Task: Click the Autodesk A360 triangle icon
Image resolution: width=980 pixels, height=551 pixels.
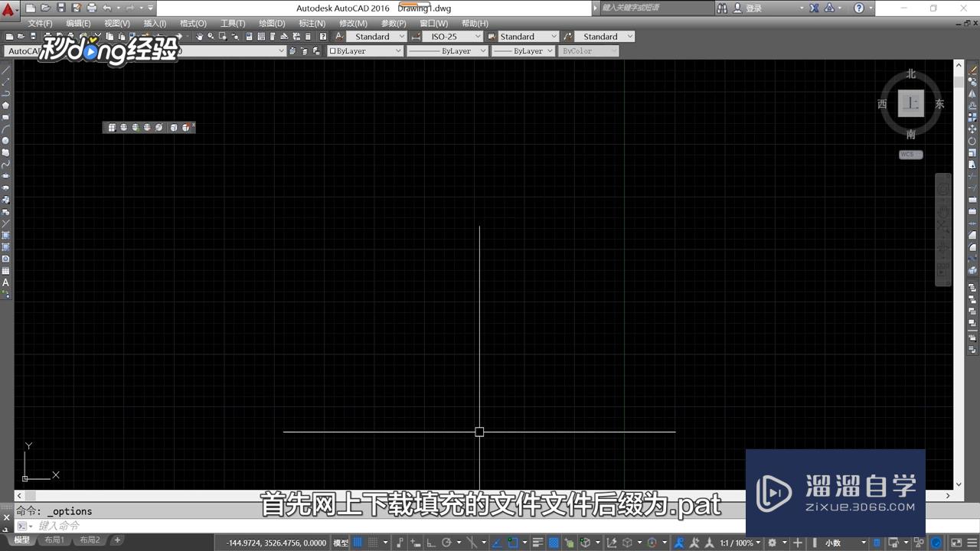Action: click(x=829, y=8)
